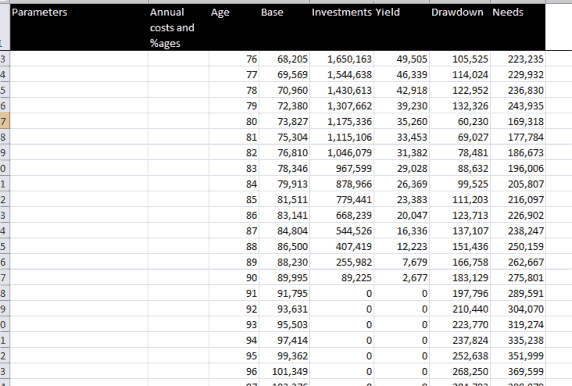Select the Drawdown column header cell

[460, 27]
